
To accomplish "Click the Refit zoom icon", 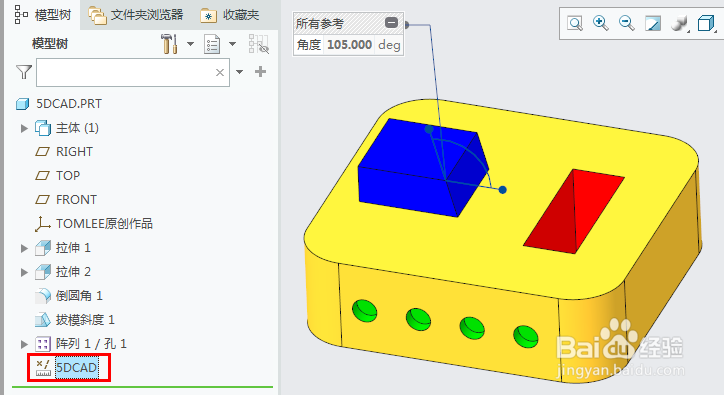I will tap(575, 23).
